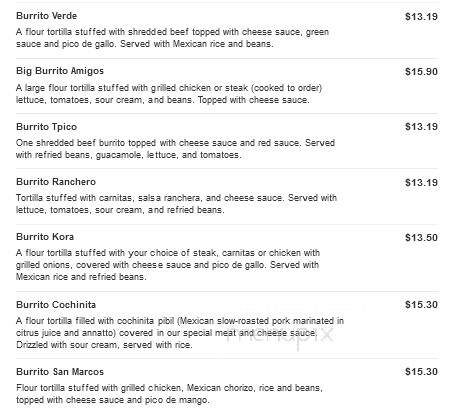Click the San Marcos pico de mango description
The image size is (459, 417).
[169, 394]
